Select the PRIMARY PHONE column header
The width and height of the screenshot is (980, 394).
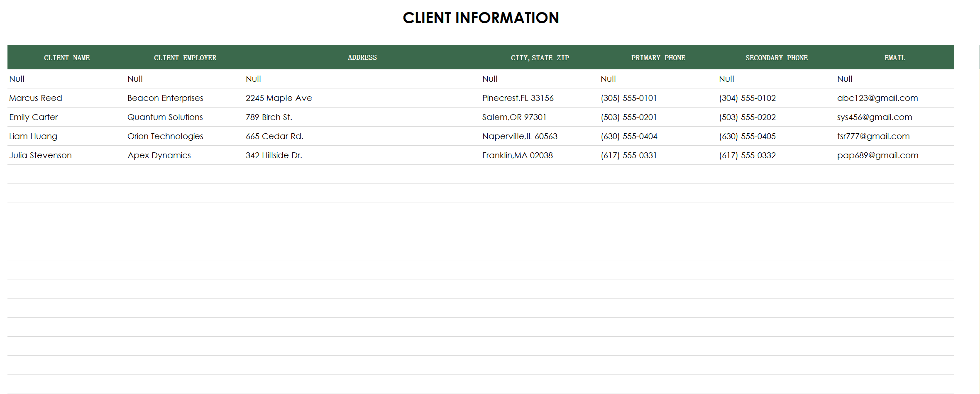tap(658, 58)
